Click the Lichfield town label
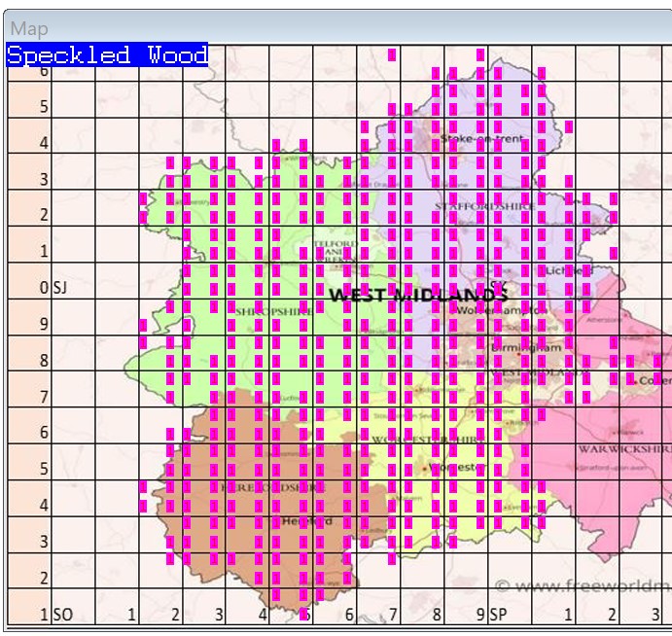The image size is (672, 636). (x=566, y=271)
